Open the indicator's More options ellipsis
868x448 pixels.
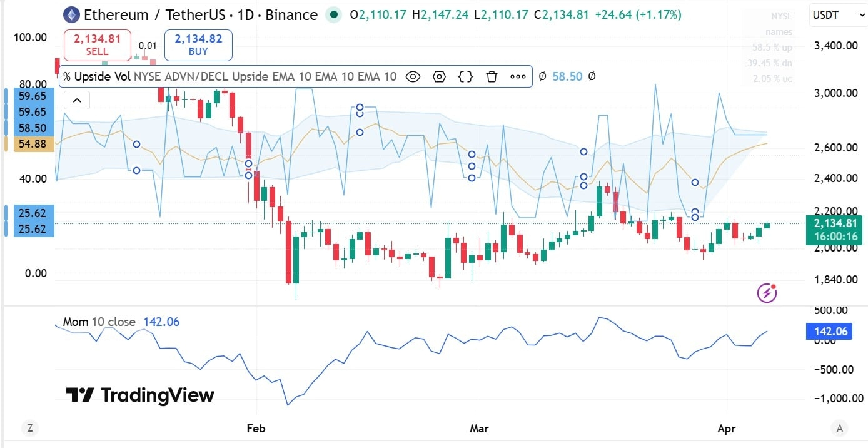(x=518, y=76)
